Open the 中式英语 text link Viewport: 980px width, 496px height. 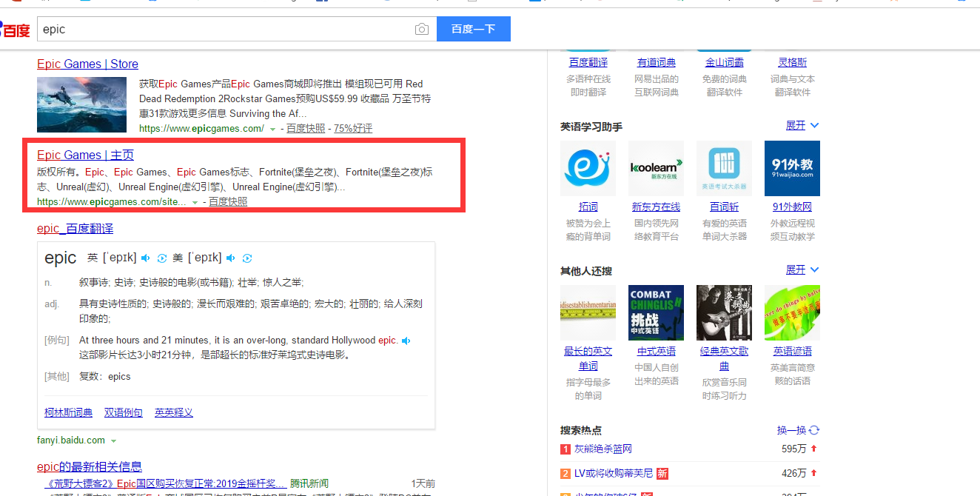657,352
